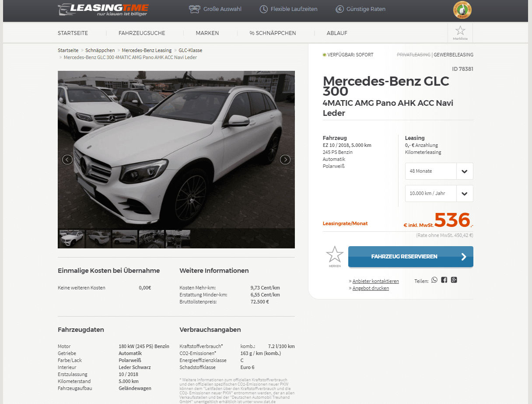Share on Facebook icon
Image resolution: width=532 pixels, height=404 pixels.
coord(444,280)
